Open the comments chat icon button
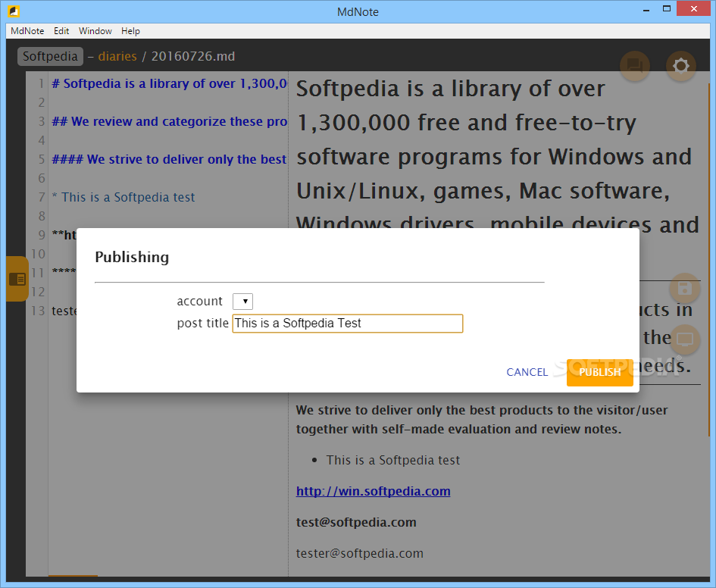This screenshot has width=716, height=588. (635, 66)
